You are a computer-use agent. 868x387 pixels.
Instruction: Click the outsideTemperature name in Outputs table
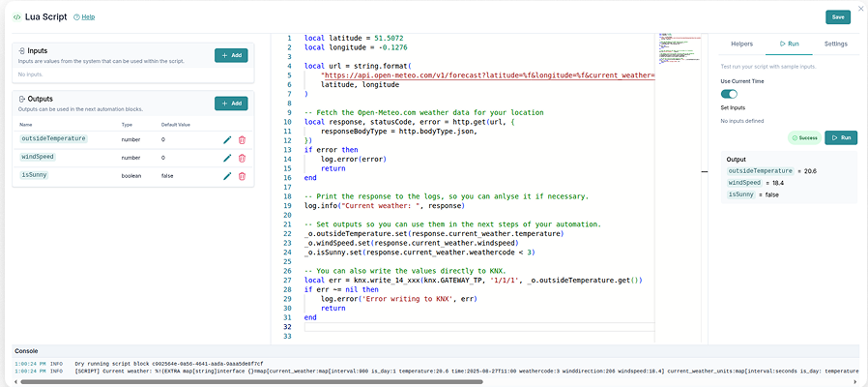tap(54, 139)
